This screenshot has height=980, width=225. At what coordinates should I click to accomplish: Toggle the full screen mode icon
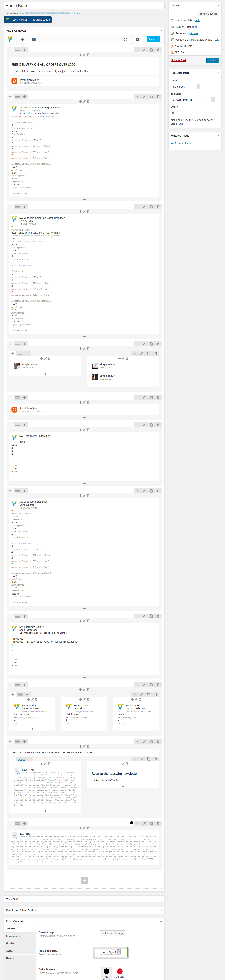click(126, 39)
